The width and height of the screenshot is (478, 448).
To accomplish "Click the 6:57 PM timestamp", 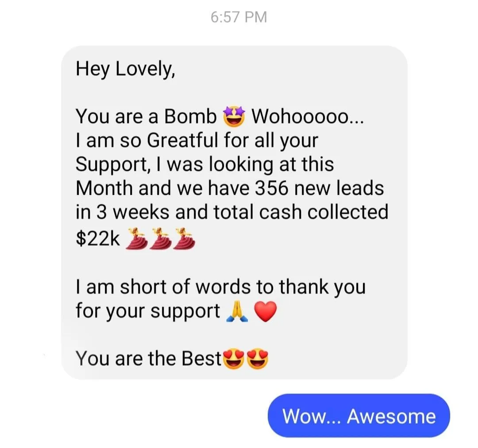I will coord(239,17).
